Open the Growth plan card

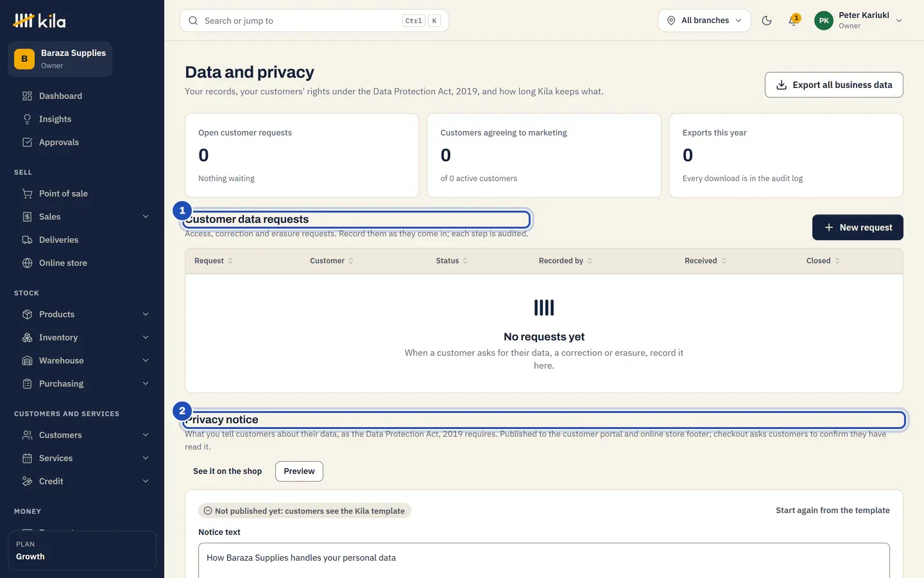[82, 550]
